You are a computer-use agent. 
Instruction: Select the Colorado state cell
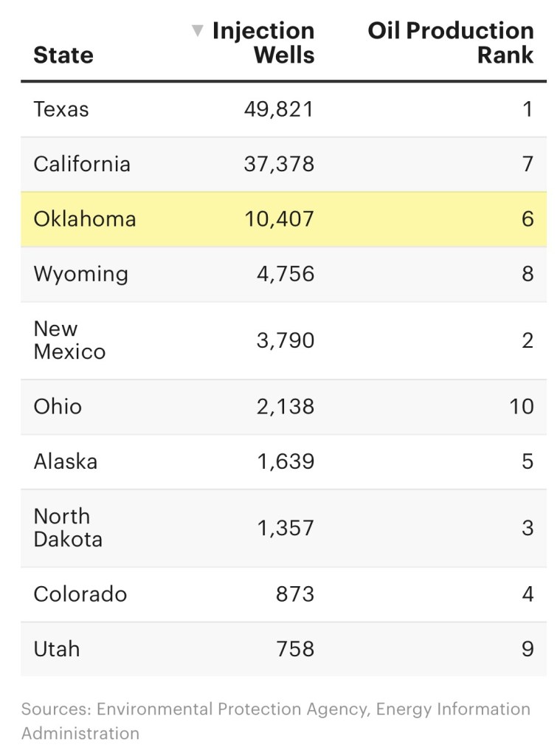[x=80, y=594]
